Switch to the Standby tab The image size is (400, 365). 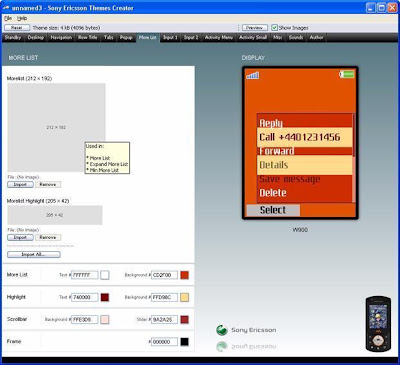point(13,37)
